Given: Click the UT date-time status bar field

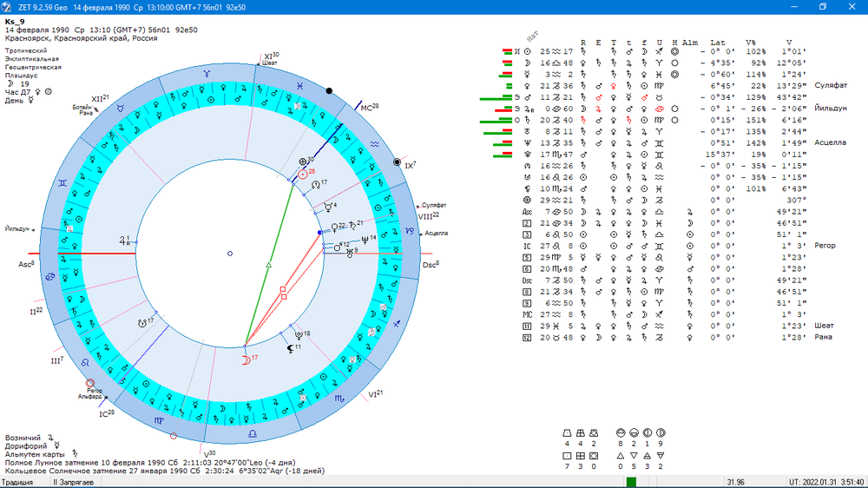Looking at the screenshot, I should click(x=826, y=483).
